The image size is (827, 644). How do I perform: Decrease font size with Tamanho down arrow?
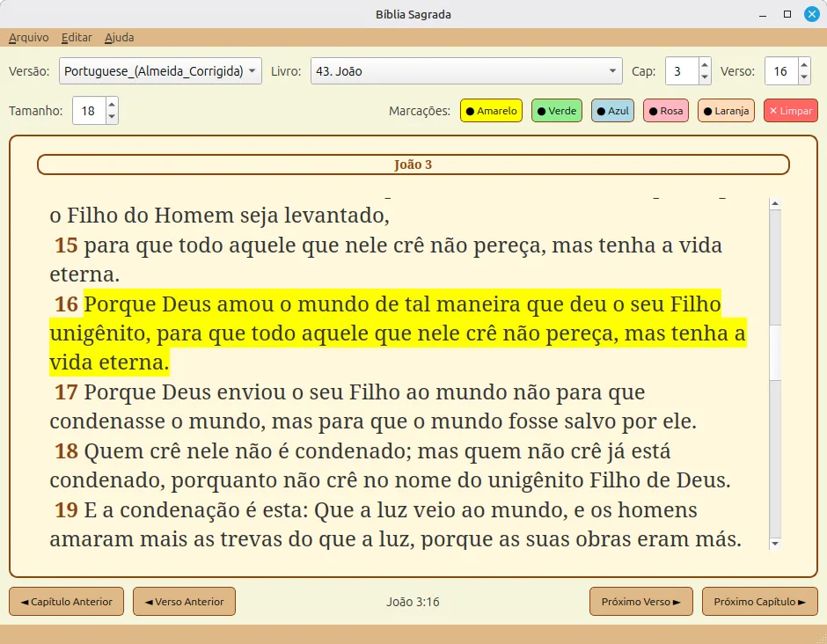coord(112,117)
